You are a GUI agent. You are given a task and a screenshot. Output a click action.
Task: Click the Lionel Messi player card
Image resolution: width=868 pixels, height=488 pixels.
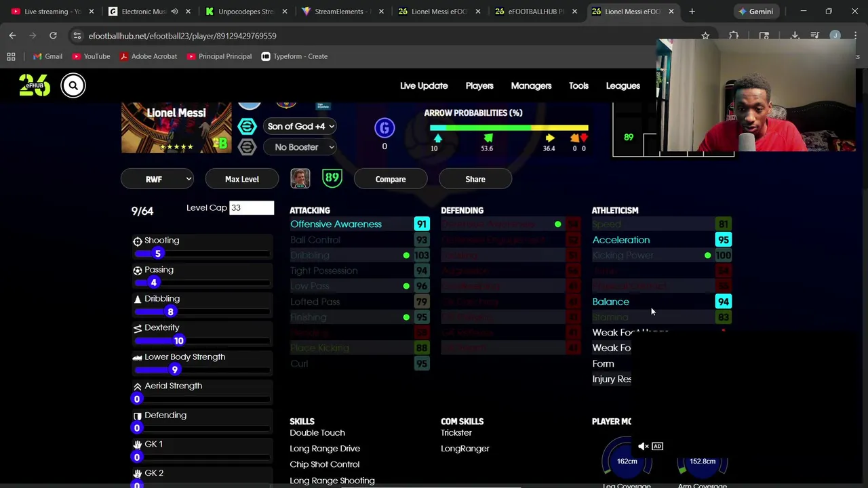(x=176, y=127)
